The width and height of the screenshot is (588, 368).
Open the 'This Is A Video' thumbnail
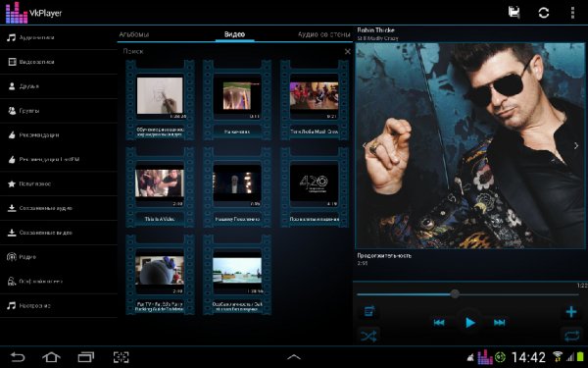click(x=160, y=183)
